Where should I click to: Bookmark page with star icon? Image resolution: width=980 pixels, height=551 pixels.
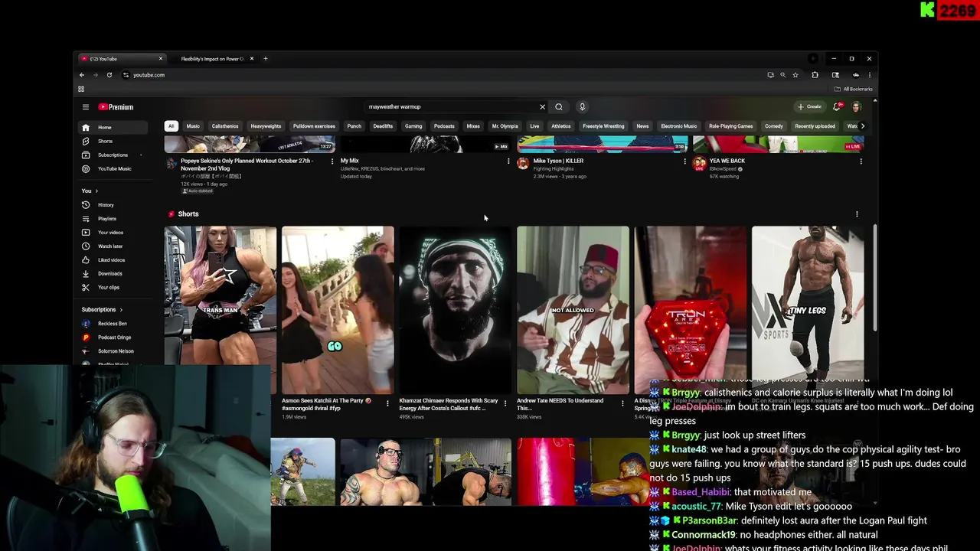795,75
